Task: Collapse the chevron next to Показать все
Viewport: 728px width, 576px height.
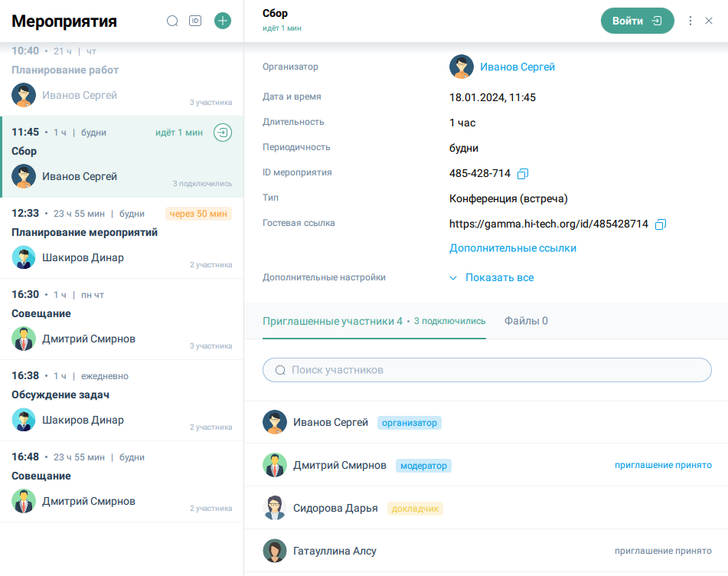Action: tap(453, 277)
